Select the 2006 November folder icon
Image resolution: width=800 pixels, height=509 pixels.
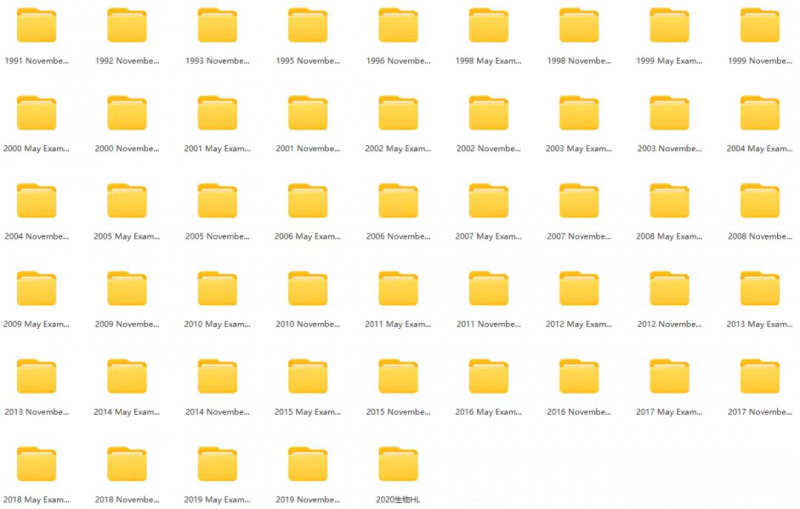(398, 200)
